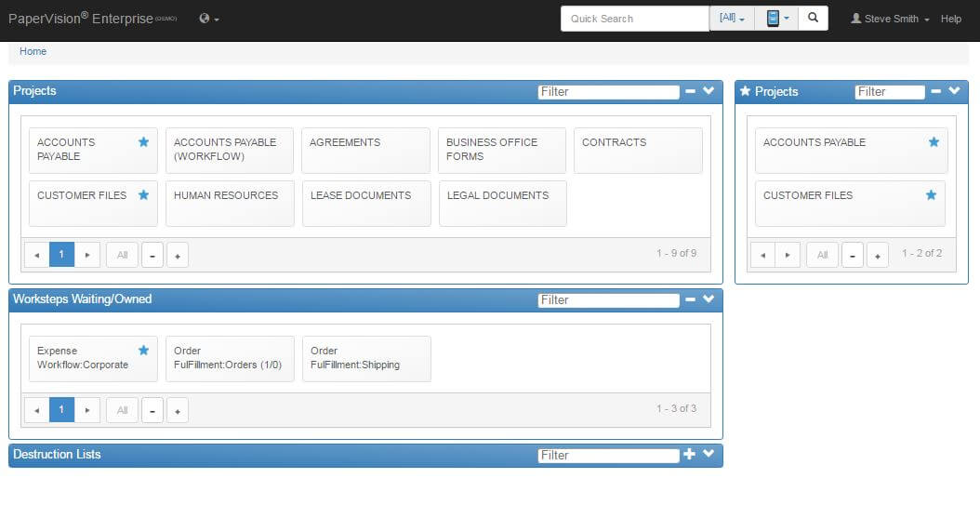Open ACCOUNTS PAYABLE in favorites Projects panel
This screenshot has width=980, height=531.
pyautogui.click(x=852, y=151)
